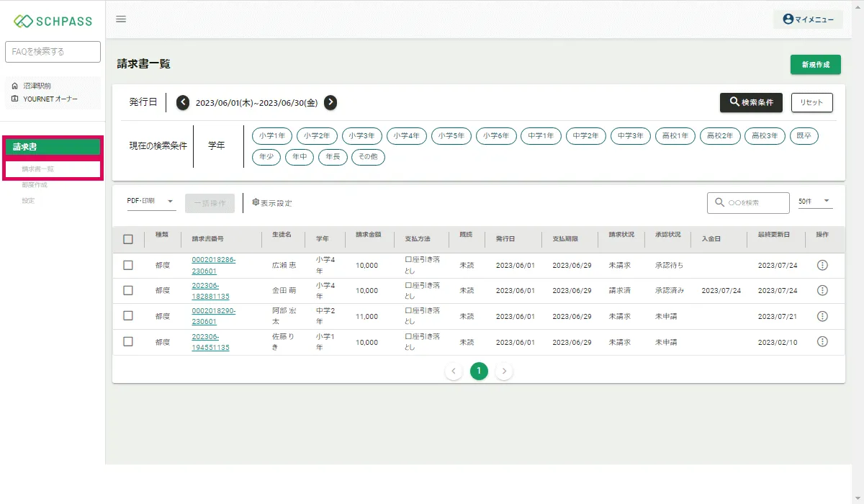Toggle the その他 filter chip
This screenshot has height=504, width=864.
(x=368, y=156)
